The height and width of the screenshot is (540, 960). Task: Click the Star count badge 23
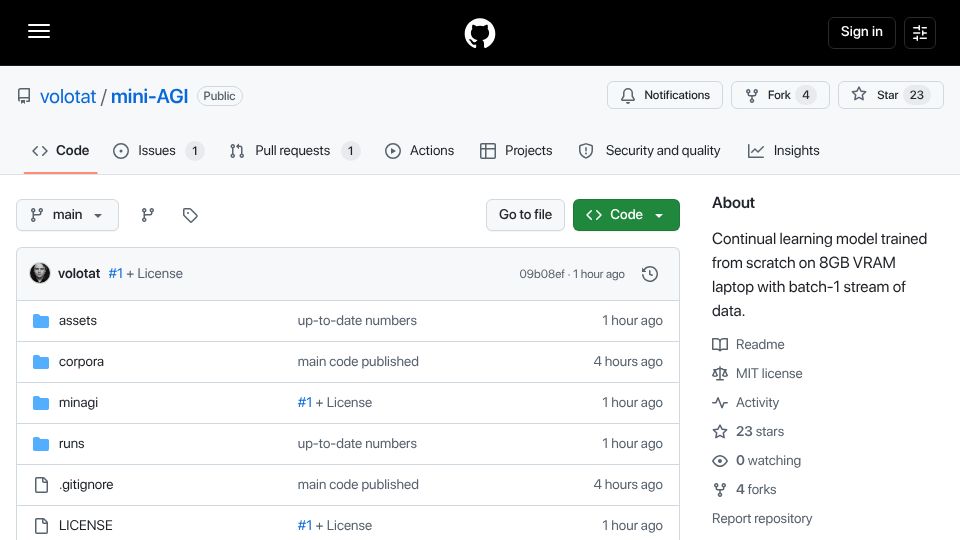point(917,95)
